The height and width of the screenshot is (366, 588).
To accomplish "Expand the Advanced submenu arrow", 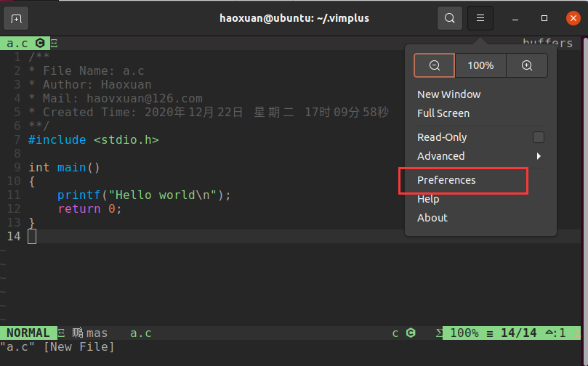I will coord(539,156).
